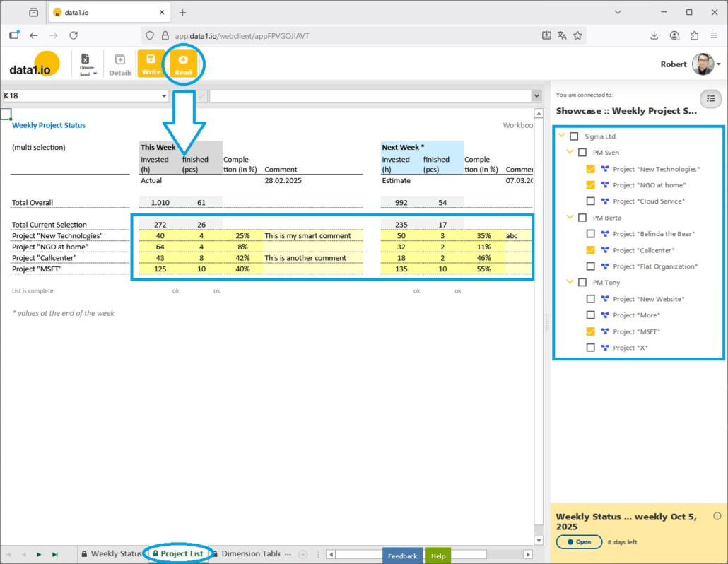The width and height of the screenshot is (728, 564).
Task: Click the Feedback button
Action: [402, 556]
